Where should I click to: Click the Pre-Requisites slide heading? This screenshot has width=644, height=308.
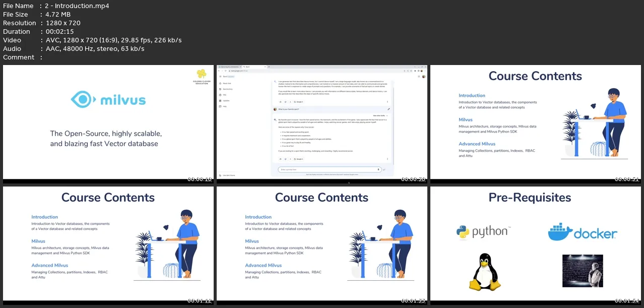pos(530,198)
